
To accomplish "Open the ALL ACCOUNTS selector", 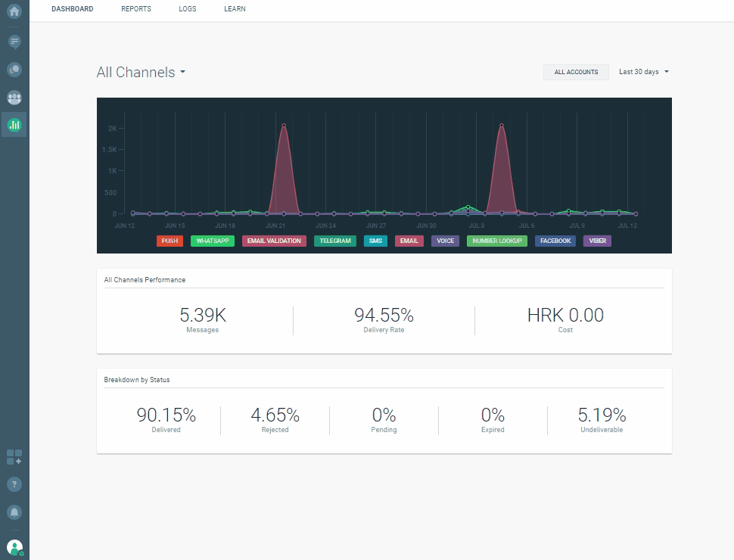I will 576,72.
